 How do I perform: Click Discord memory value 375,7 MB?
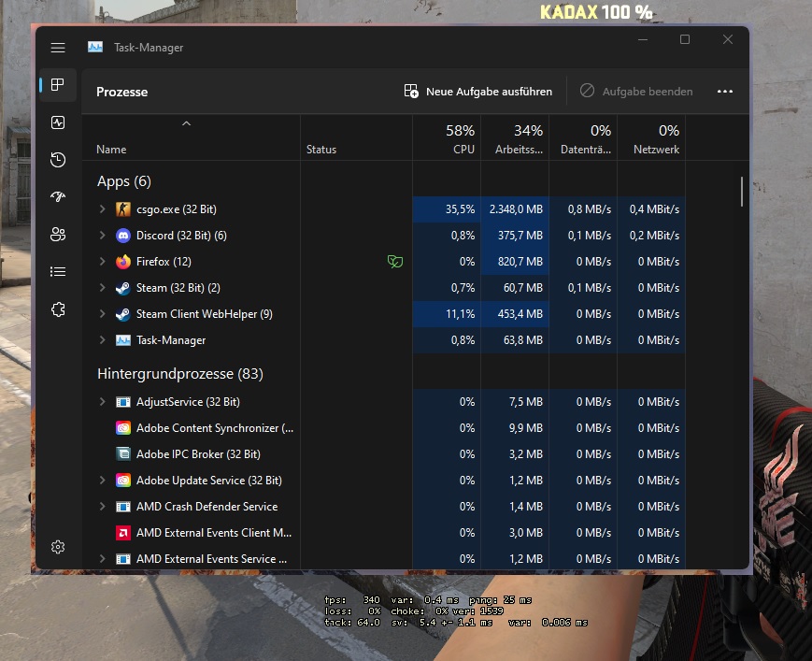(x=520, y=236)
